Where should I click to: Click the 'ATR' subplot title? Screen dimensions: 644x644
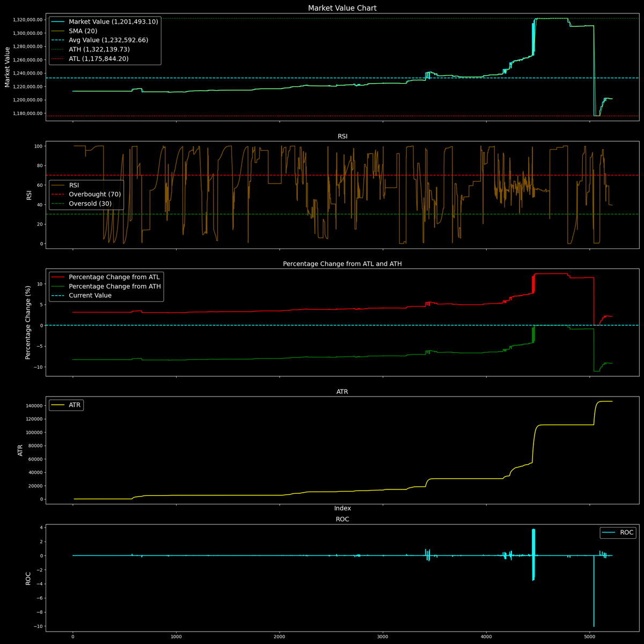tap(342, 392)
